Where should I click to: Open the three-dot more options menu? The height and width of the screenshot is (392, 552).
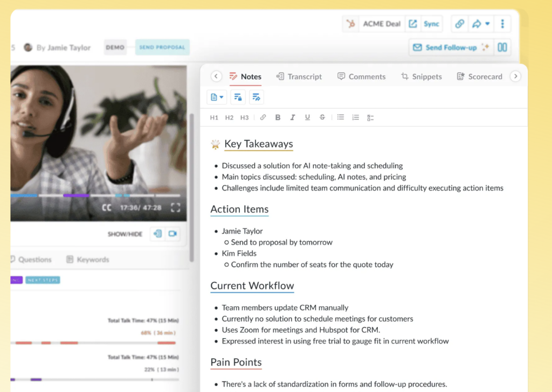click(x=502, y=24)
